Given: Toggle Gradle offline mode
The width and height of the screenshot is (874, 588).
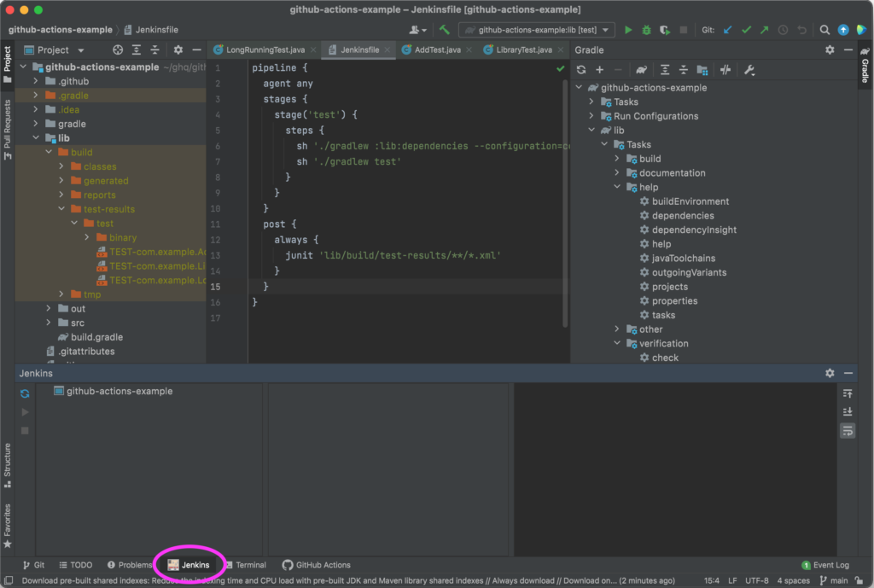Looking at the screenshot, I should click(x=725, y=70).
